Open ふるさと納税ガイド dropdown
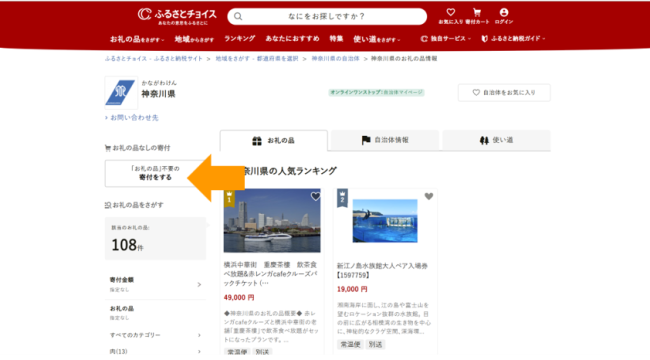650x360 pixels. pos(513,39)
